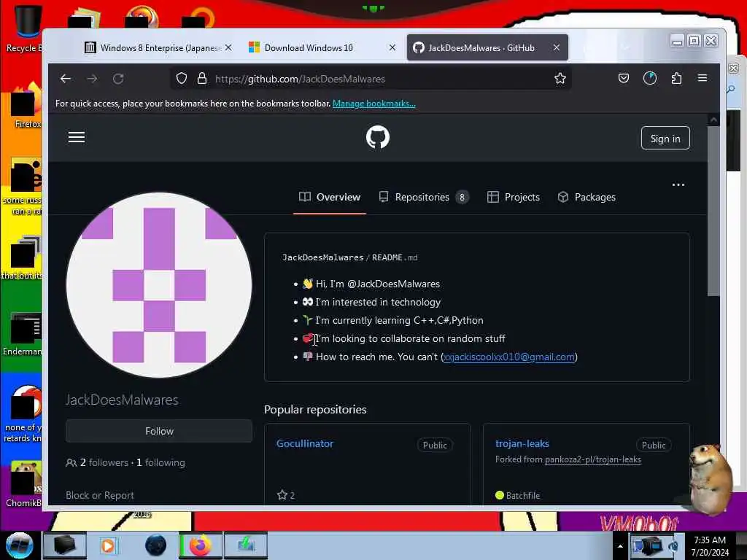Click Gocullinator star count

point(286,495)
